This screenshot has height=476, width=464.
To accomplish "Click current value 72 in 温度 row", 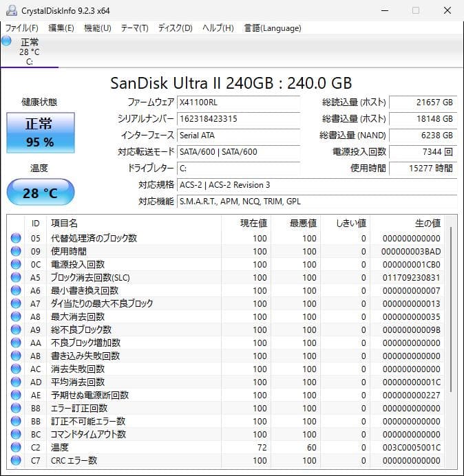I will [262, 448].
